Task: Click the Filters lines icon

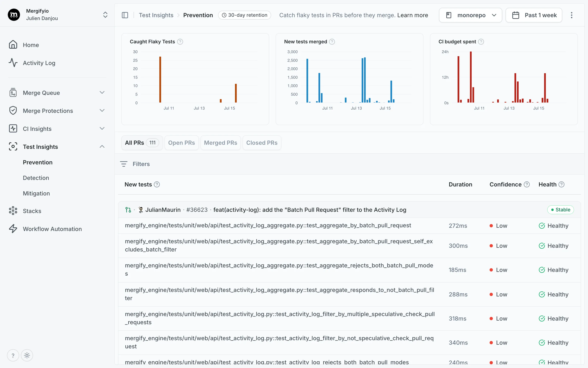Action: click(x=124, y=164)
